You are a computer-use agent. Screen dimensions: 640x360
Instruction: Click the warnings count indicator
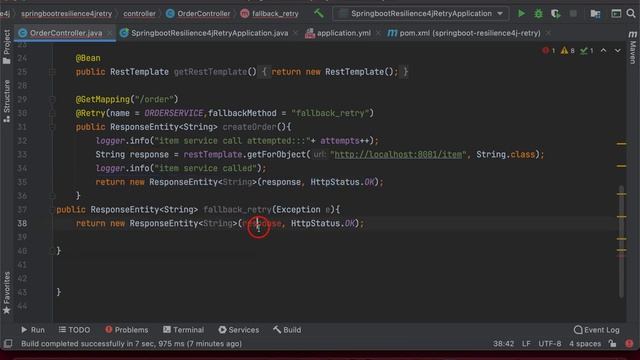tap(567, 51)
